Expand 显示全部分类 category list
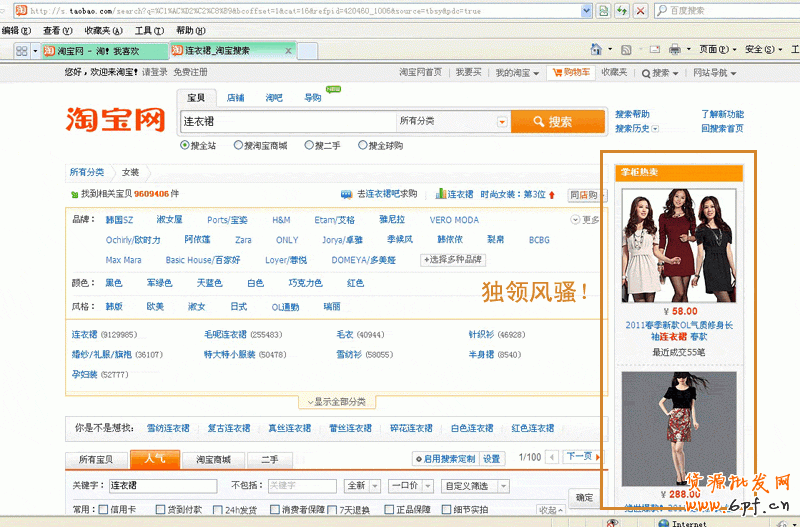Image resolution: width=800 pixels, height=527 pixels. 336,402
